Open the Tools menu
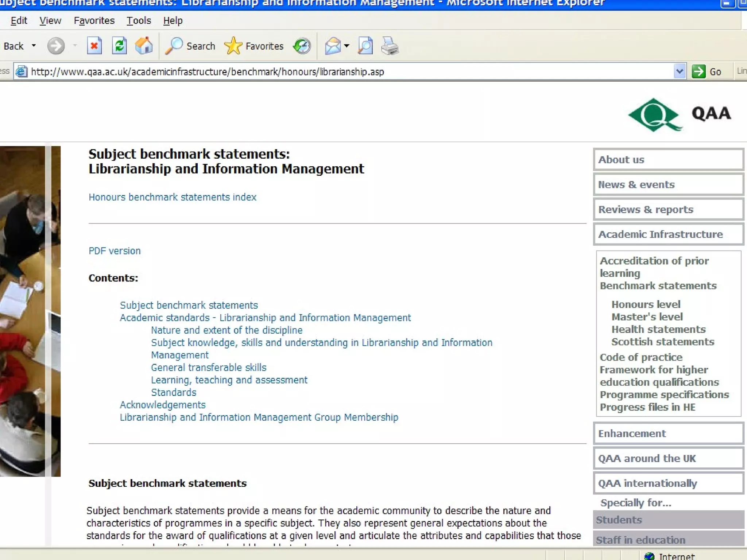Screen dimensions: 747x560 tap(139, 20)
